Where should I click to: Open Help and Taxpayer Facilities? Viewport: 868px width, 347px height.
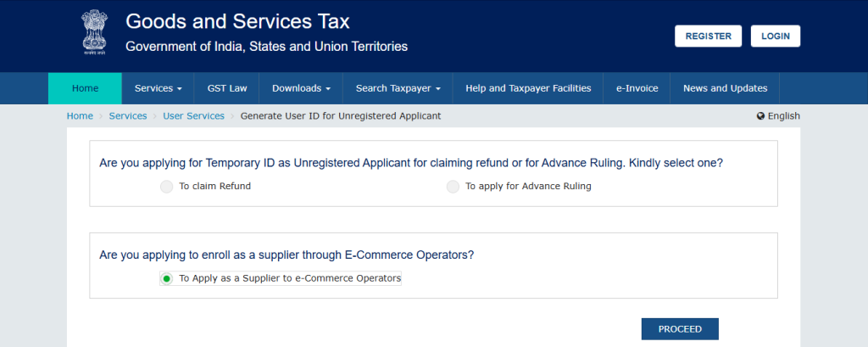pos(527,88)
